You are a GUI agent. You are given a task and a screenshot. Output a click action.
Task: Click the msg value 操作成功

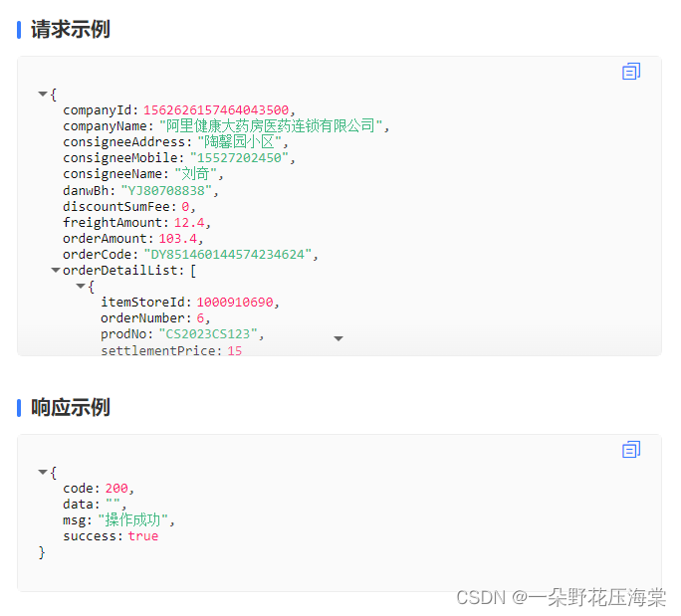[x=132, y=520]
